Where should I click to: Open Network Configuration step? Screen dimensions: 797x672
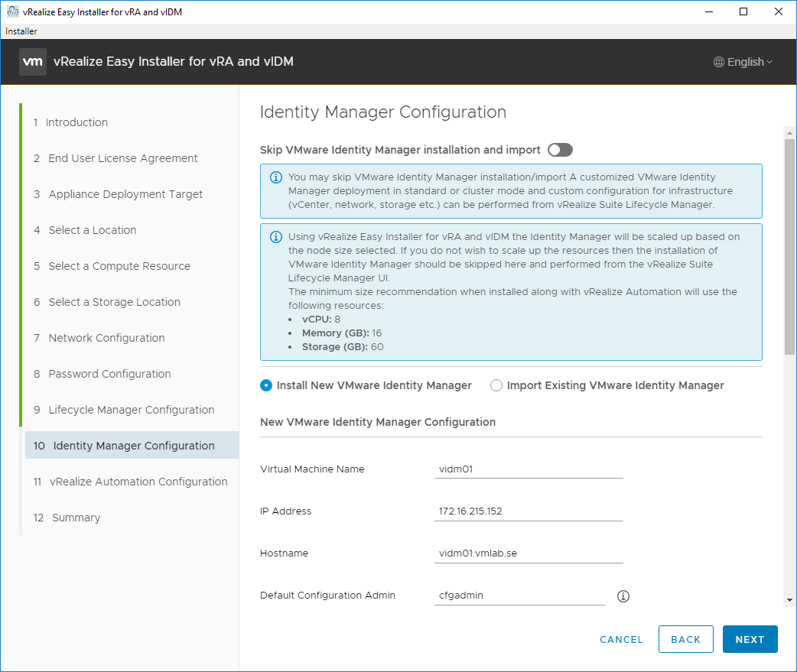pos(99,338)
